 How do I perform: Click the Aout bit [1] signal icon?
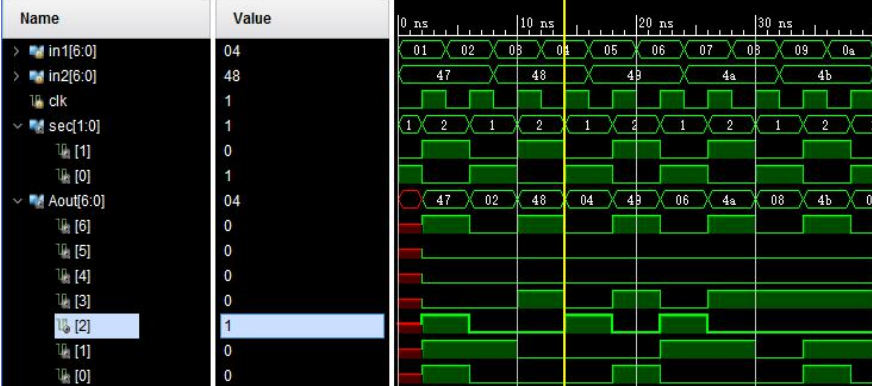pyautogui.click(x=63, y=351)
